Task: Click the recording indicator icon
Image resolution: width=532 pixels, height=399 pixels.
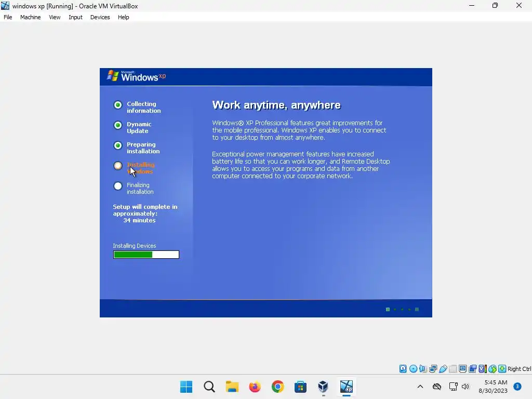Action: (x=473, y=369)
